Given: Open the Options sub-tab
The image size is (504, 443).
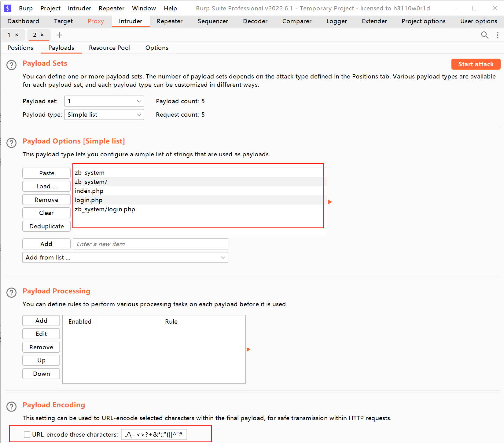Looking at the screenshot, I should click(157, 48).
